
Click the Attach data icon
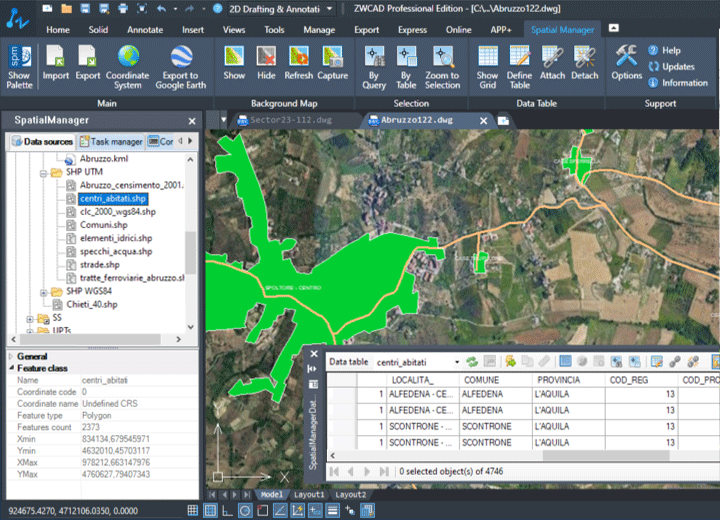click(552, 62)
